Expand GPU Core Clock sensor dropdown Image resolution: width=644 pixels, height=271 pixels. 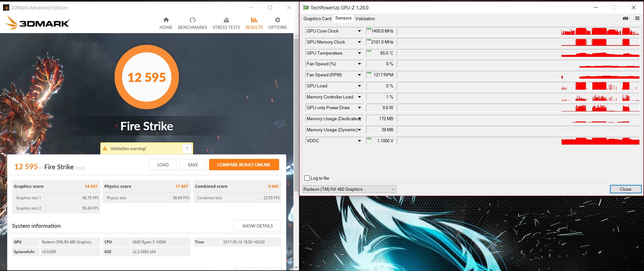[359, 31]
